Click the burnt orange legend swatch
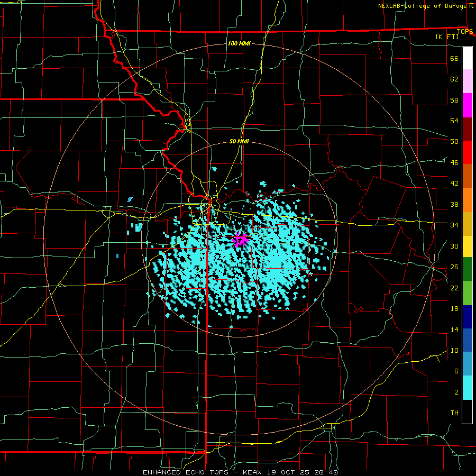The image size is (476, 476). [467, 176]
